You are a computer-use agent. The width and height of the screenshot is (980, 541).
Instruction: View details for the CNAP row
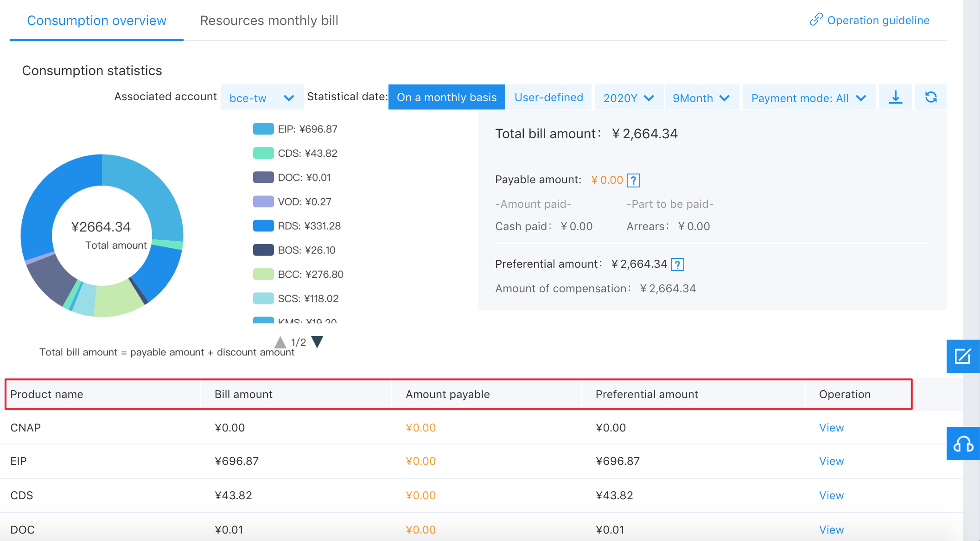(831, 428)
